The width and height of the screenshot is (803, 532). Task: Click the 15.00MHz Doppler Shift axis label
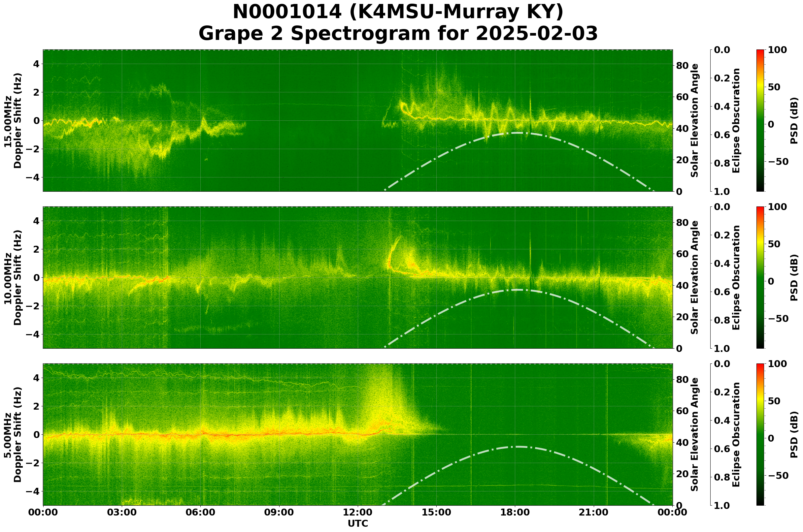(13, 121)
